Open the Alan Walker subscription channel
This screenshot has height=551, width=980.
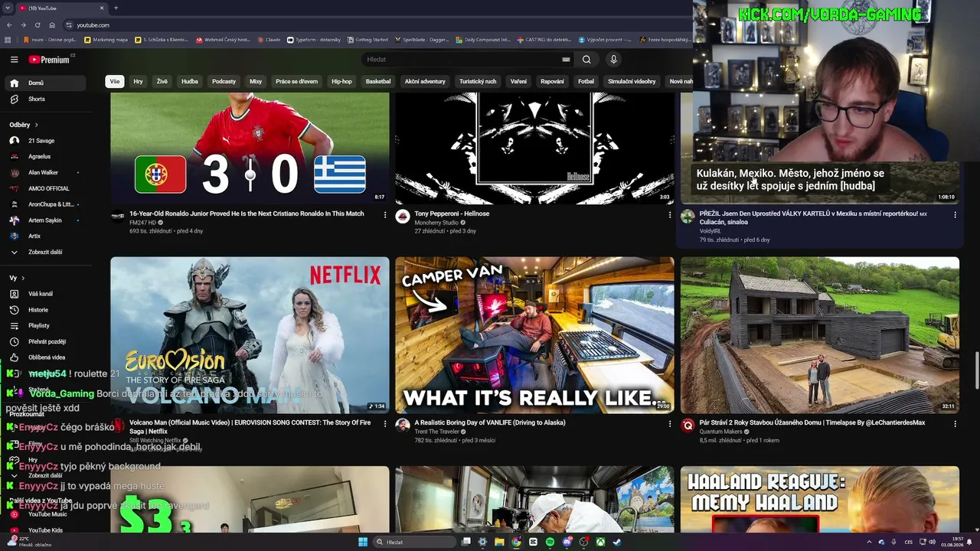tap(47, 173)
